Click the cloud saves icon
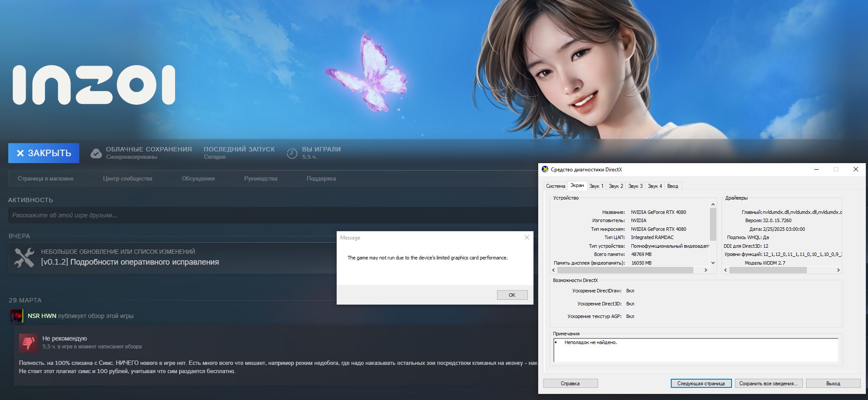This screenshot has height=400, width=868. (x=96, y=153)
